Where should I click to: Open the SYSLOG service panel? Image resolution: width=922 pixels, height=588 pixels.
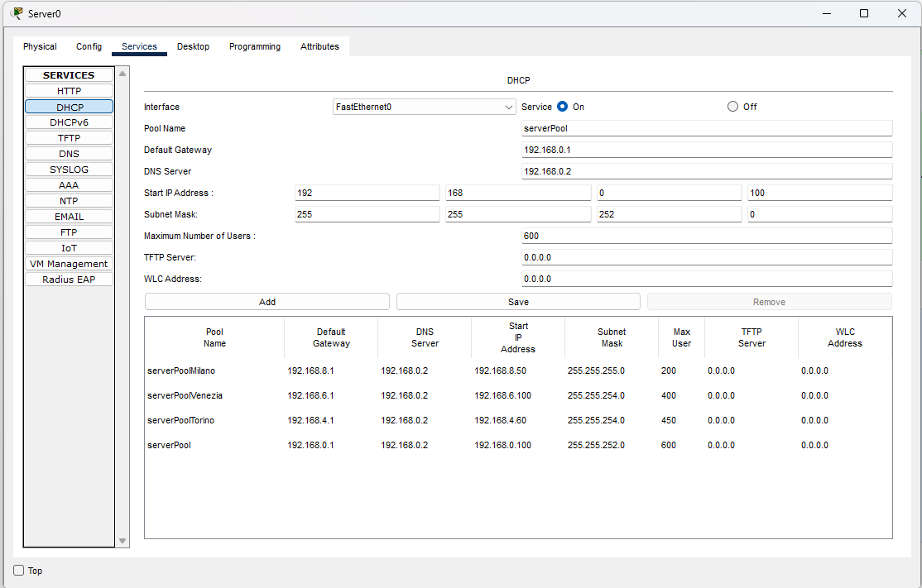point(69,169)
